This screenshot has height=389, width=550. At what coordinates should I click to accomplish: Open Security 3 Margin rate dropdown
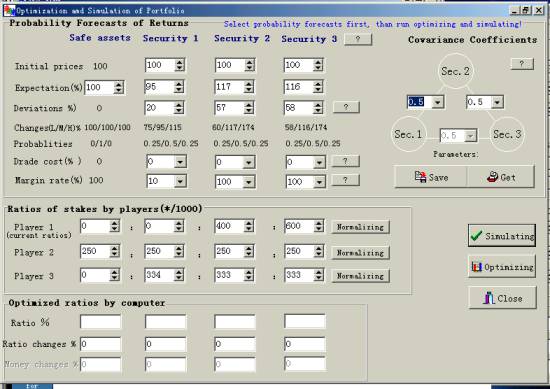coord(319,182)
